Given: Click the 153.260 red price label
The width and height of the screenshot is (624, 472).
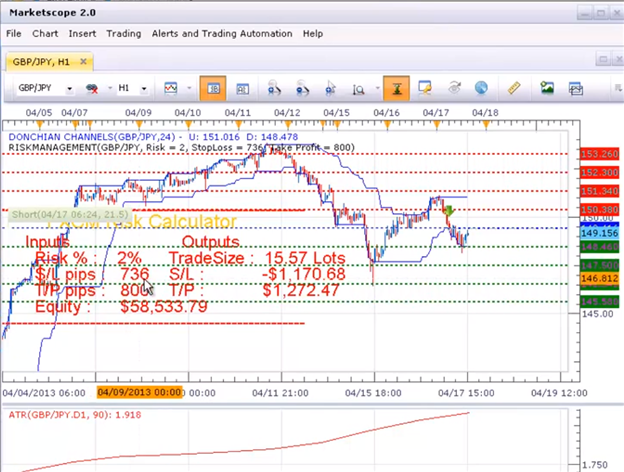Looking at the screenshot, I should 600,154.
